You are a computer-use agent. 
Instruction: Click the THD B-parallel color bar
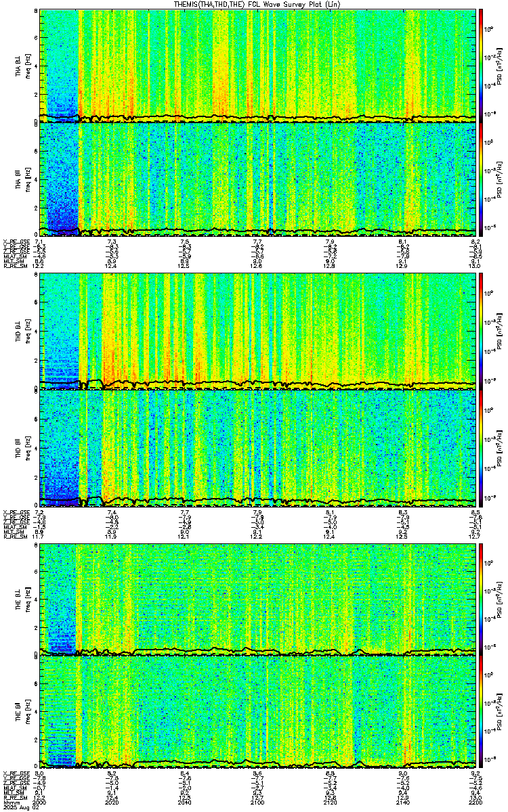(480, 446)
